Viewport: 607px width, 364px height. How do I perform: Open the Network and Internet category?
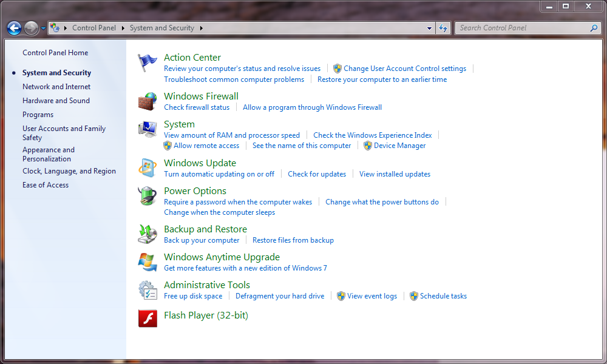tap(56, 87)
